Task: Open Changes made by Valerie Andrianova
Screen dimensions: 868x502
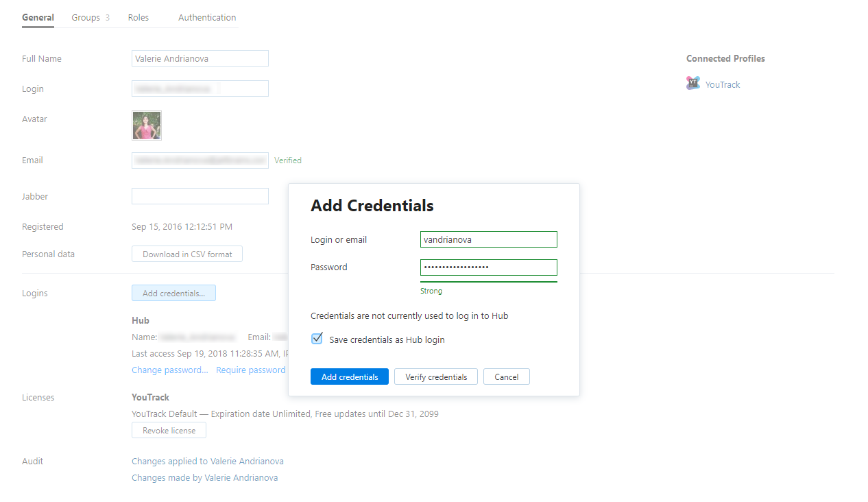Action: click(x=204, y=478)
